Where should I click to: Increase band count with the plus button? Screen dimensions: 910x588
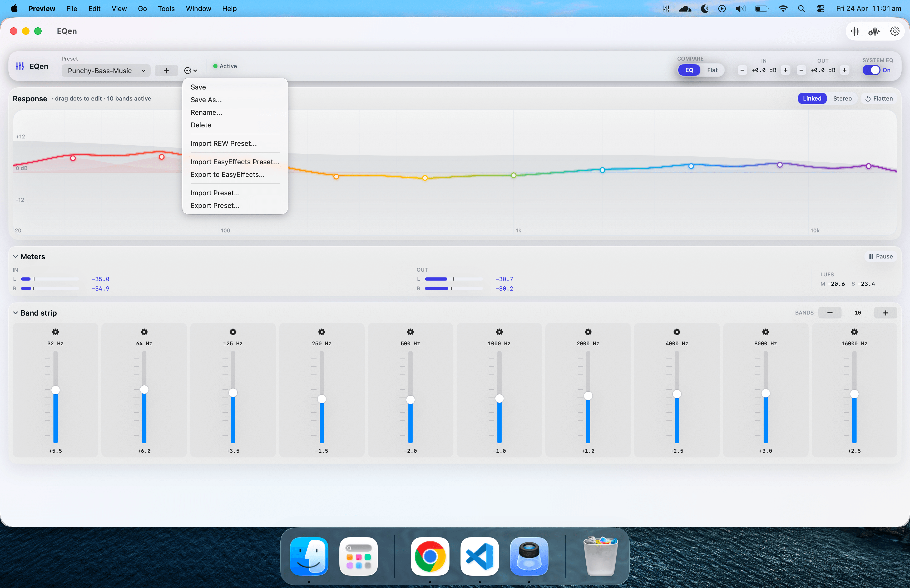point(886,312)
